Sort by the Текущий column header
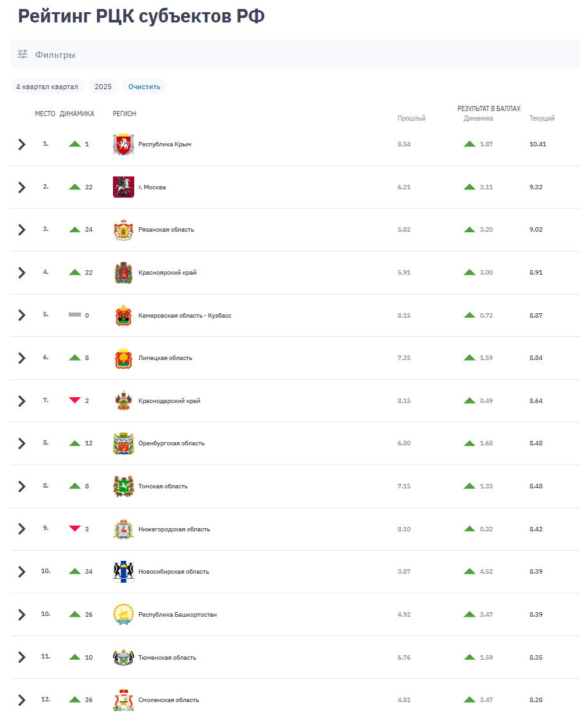The image size is (588, 720). (x=542, y=118)
